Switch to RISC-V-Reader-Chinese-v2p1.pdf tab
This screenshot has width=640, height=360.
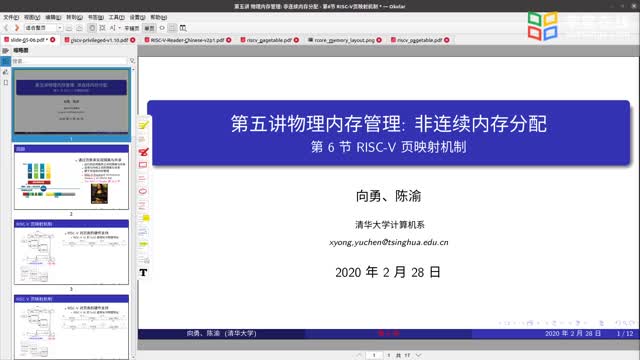[x=187, y=40]
